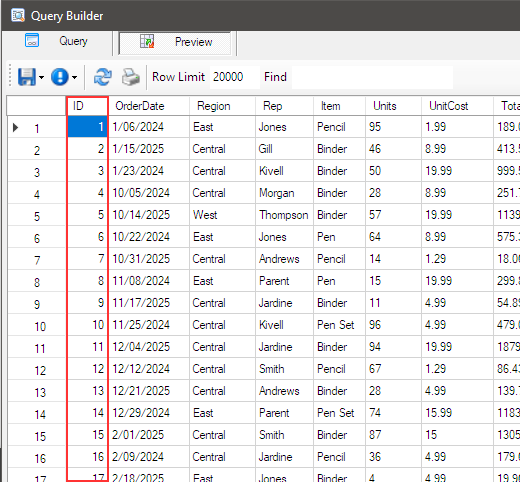Click Units cell 94

coord(393,347)
